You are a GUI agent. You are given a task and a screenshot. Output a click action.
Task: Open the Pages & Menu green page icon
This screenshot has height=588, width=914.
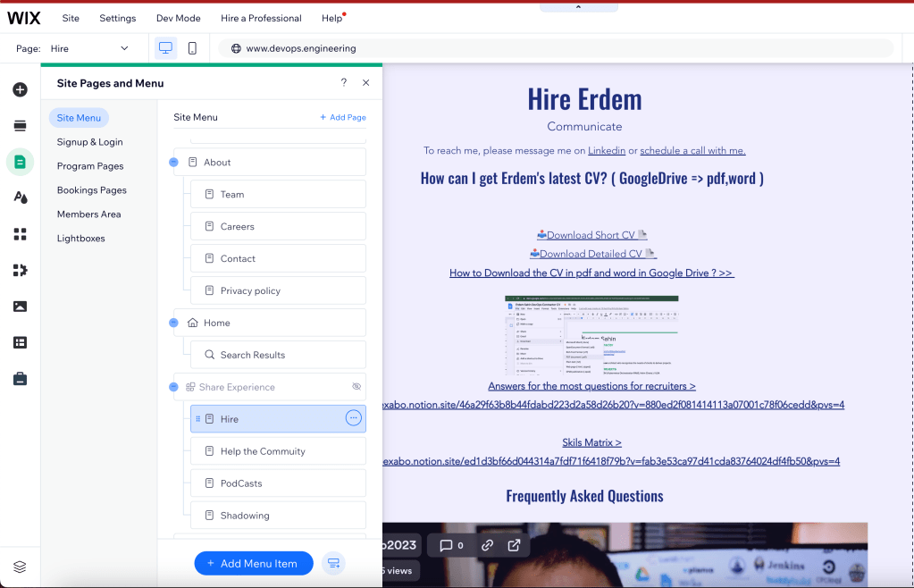pos(20,162)
